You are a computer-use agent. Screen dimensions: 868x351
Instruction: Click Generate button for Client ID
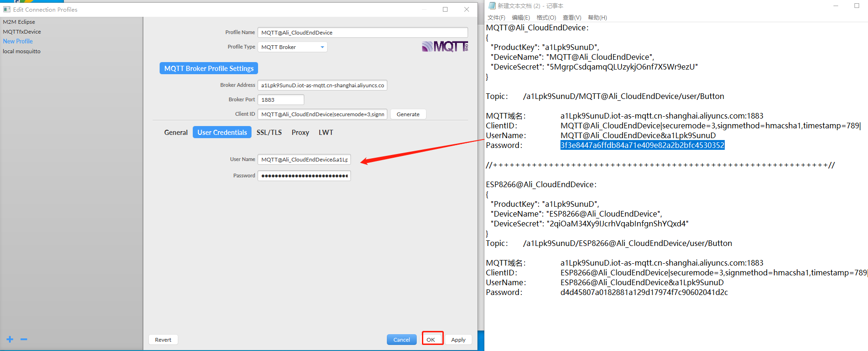[408, 114]
